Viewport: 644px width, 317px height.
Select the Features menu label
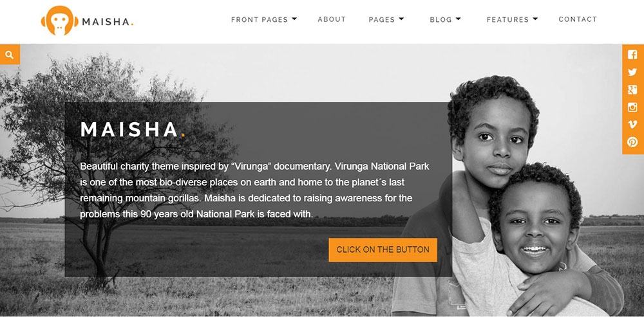pos(507,19)
